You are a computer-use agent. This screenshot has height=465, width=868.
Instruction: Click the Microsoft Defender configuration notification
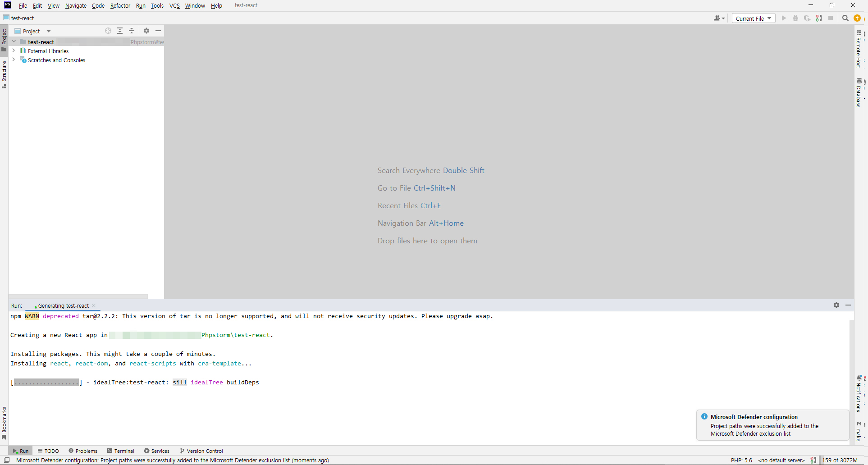pos(772,425)
